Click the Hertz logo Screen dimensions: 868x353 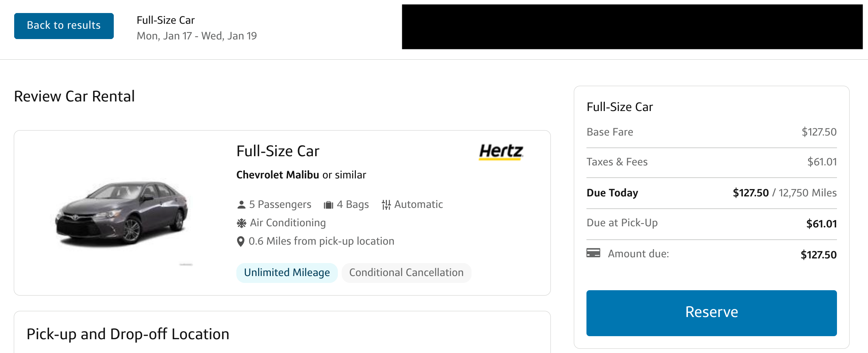501,152
